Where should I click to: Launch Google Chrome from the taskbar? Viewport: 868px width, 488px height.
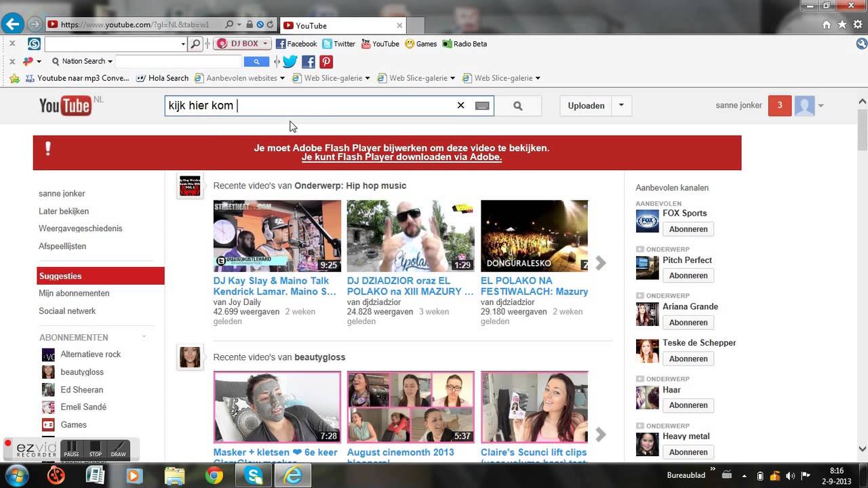click(x=214, y=475)
